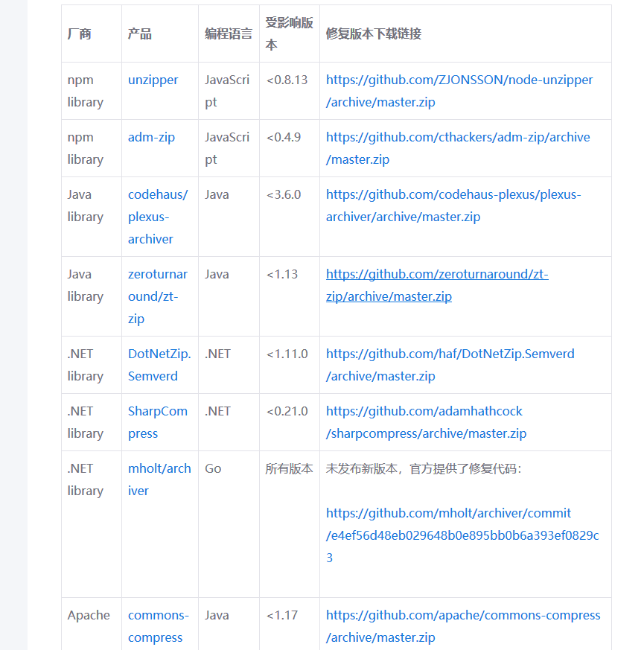This screenshot has width=644, height=650.
Task: Follow the adamhathcock/sharpcompress download URL
Action: coord(426,422)
